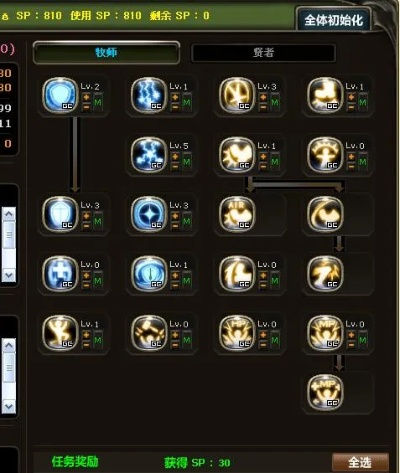400x473 pixels.
Task: Select the golden hammer skill icon
Action: pos(149,333)
